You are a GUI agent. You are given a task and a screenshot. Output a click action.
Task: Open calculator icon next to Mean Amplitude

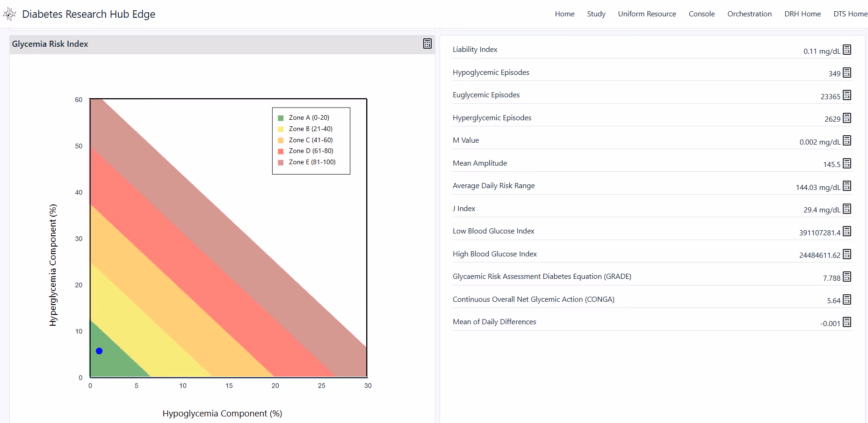[847, 163]
